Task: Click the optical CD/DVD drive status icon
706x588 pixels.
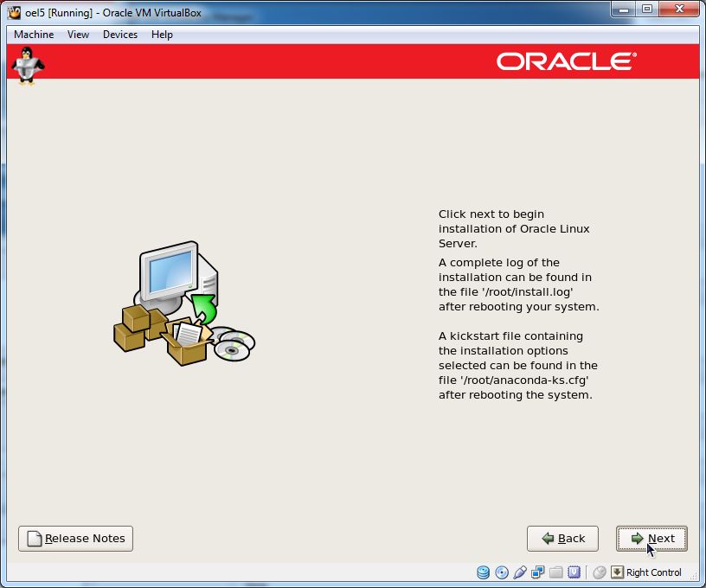Action: tap(502, 572)
